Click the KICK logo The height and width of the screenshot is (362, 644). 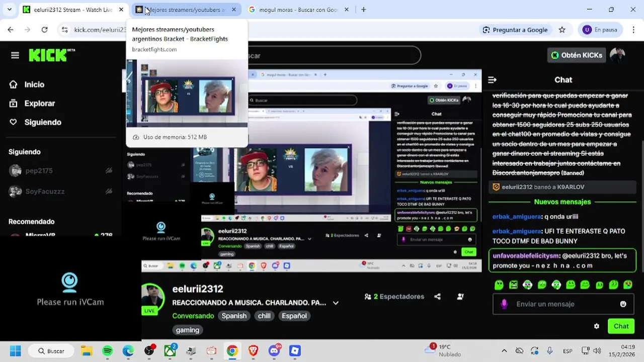point(52,55)
